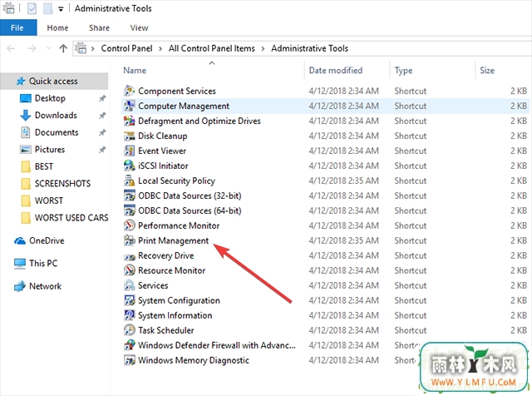The width and height of the screenshot is (532, 396).
Task: Open the WORST folder in sidebar
Action: (49, 200)
